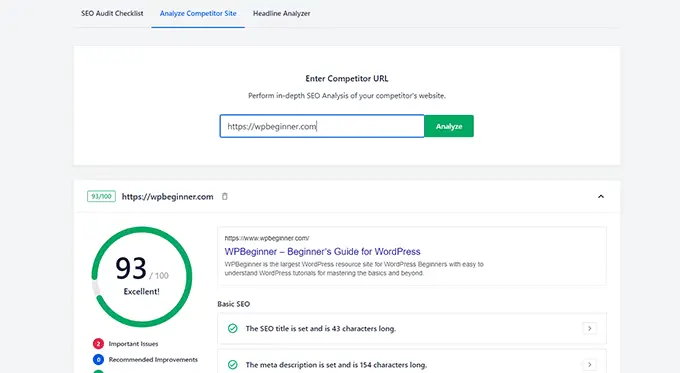This screenshot has height=373, width=680.
Task: Click the https://wpbeginner.com result heading
Action: coord(167,196)
